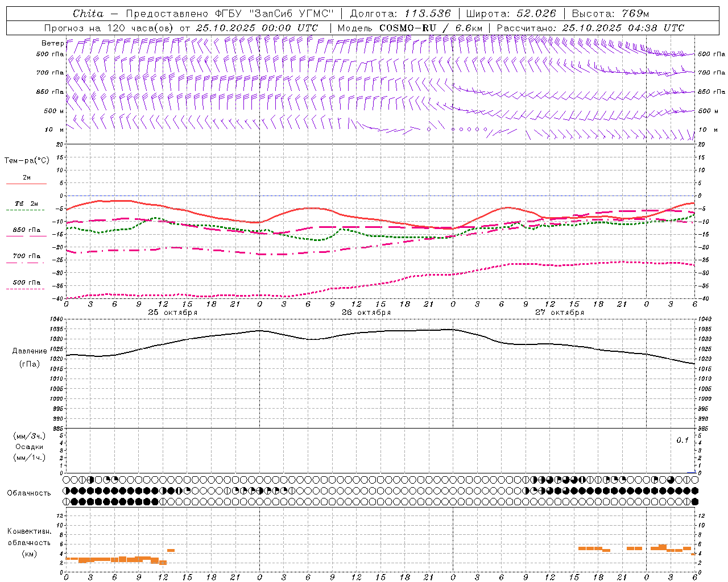Screen dimensions: 728x582
Task: Click the "Тем-ра(°C)" temperature label
Action: click(x=27, y=161)
